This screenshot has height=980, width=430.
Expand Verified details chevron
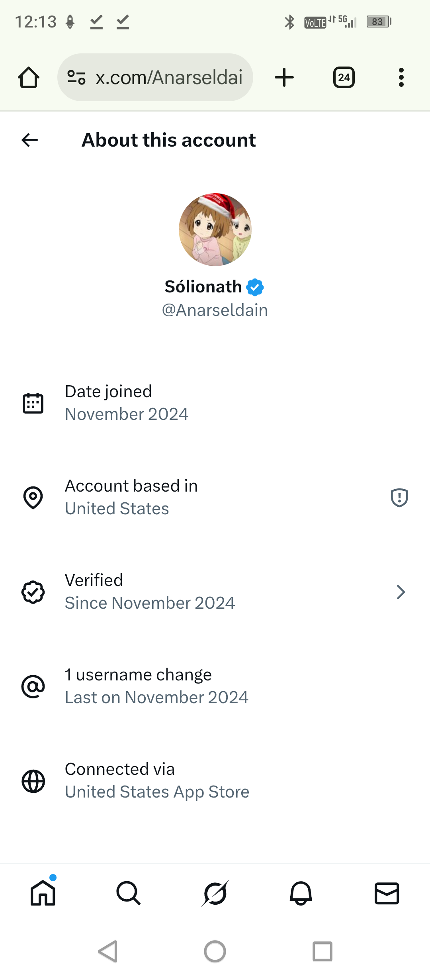[x=401, y=592]
